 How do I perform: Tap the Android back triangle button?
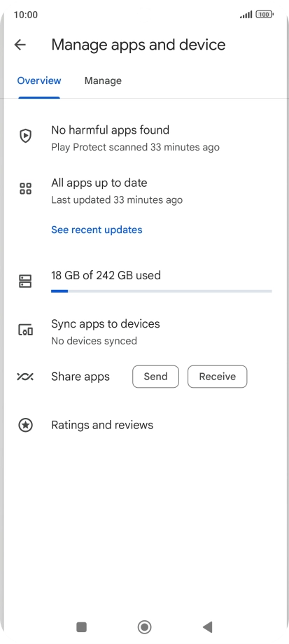point(207,626)
